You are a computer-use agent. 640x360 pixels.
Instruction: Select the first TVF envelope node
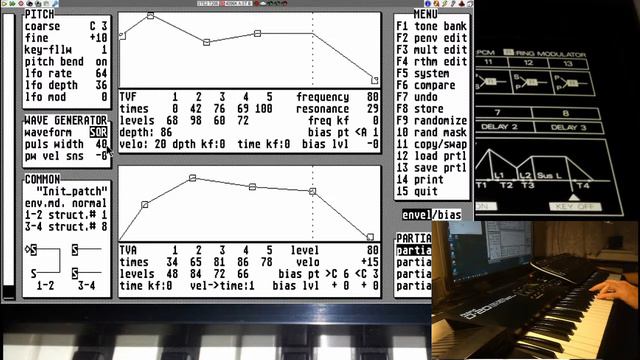[122, 36]
